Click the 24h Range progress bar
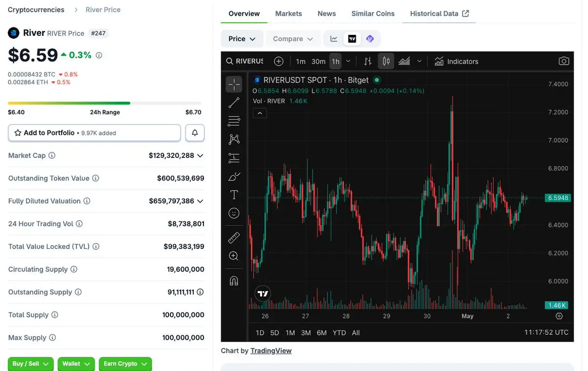Image resolution: width=588 pixels, height=371 pixels. (x=105, y=103)
